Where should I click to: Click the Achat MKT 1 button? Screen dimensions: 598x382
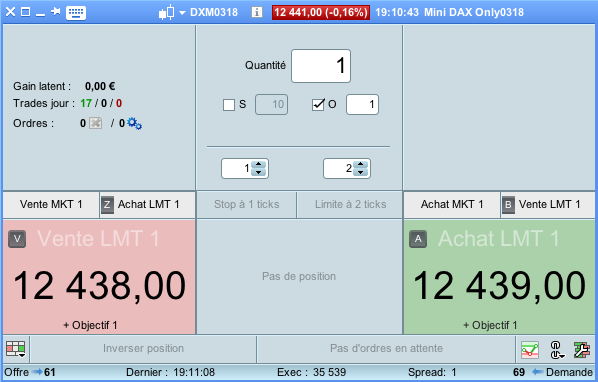tap(452, 205)
